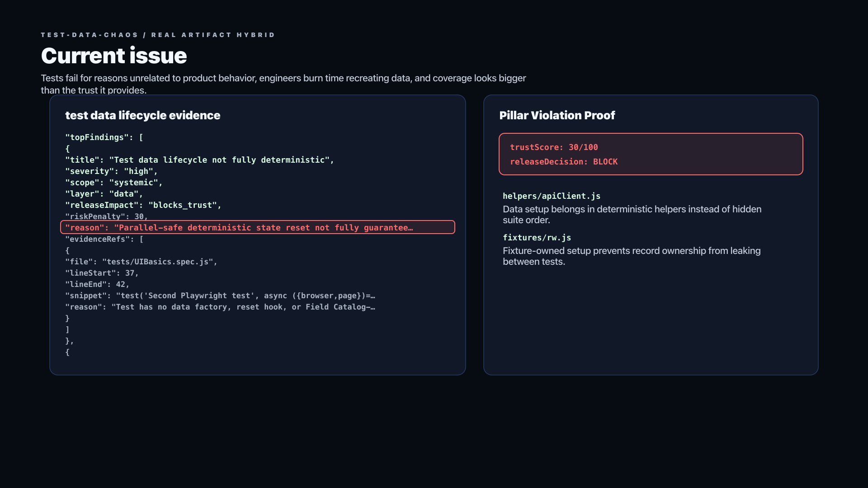Select the "lineStart": 37 line
868x488 pixels.
tap(102, 273)
